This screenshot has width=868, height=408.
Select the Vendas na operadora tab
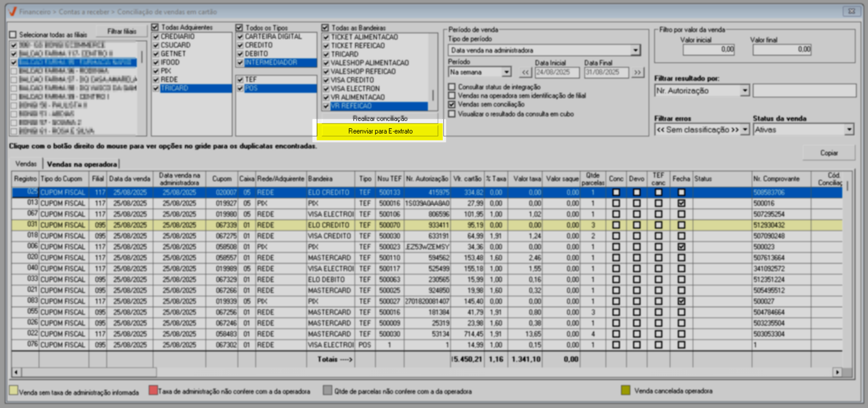(82, 164)
